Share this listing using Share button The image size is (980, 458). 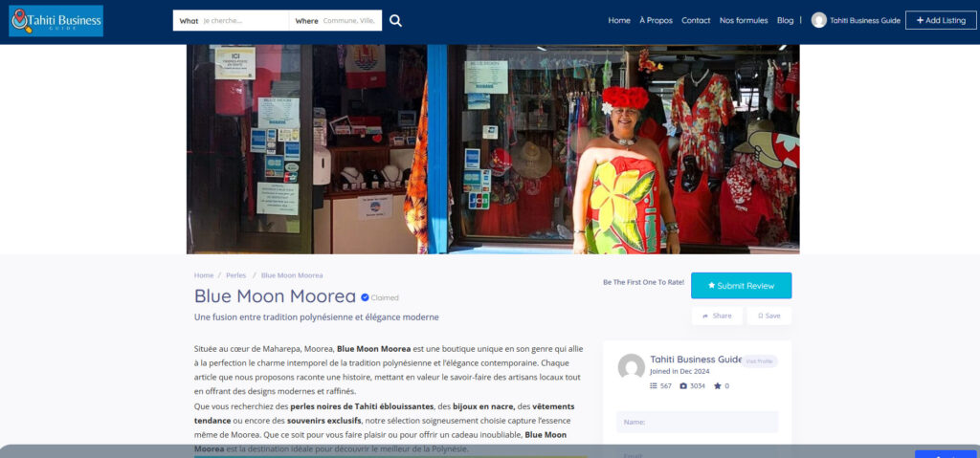pos(717,316)
